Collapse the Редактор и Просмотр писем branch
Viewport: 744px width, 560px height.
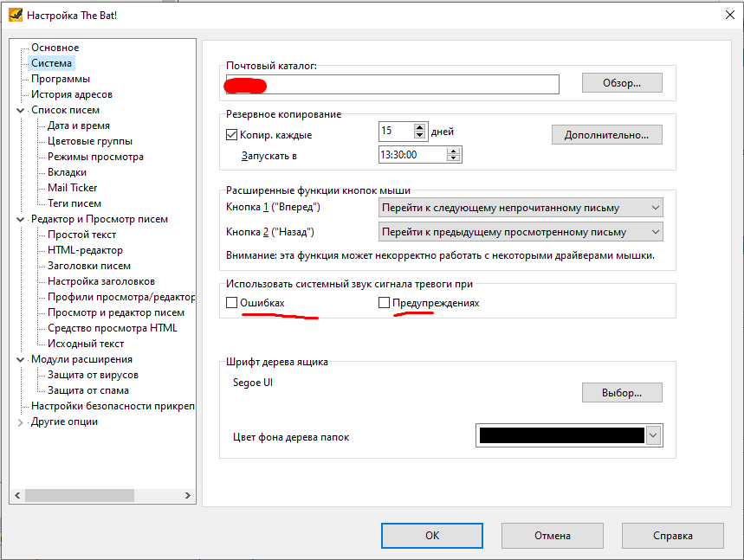21,220
